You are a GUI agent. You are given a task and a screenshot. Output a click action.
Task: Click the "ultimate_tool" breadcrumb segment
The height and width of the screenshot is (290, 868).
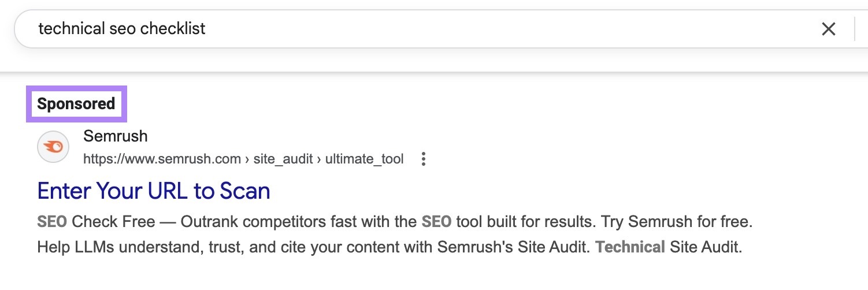coord(364,159)
